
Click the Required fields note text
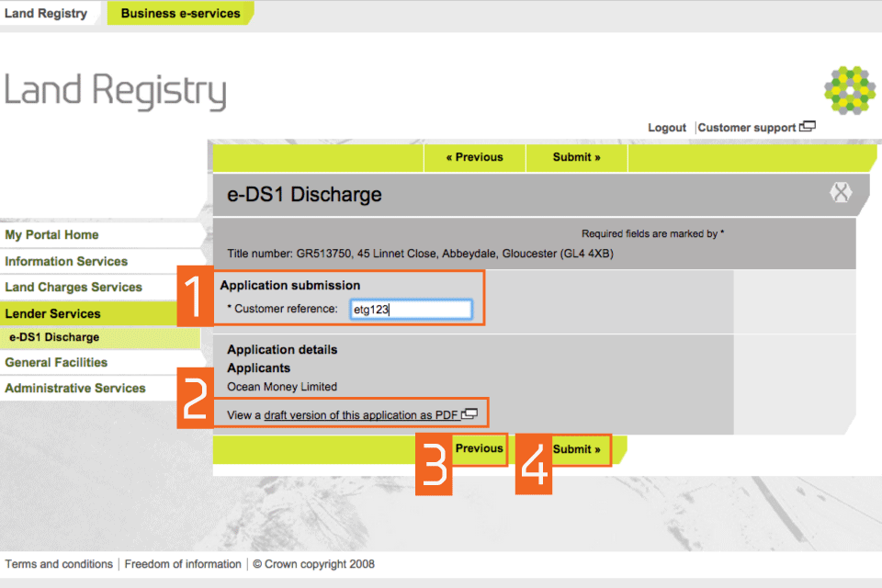coord(652,233)
